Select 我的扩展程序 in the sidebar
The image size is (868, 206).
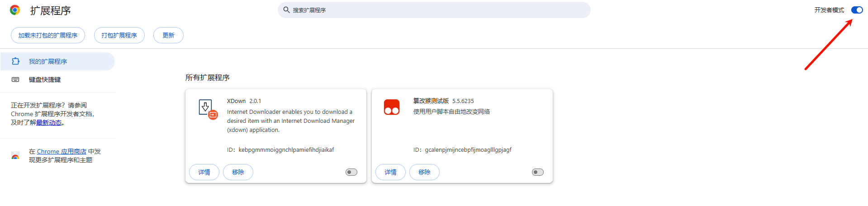48,61
